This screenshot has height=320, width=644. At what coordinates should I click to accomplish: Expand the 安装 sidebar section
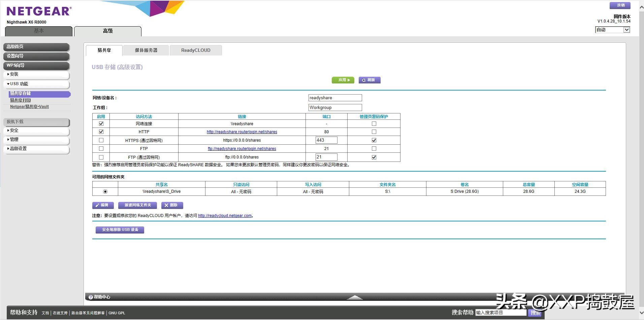click(36, 74)
